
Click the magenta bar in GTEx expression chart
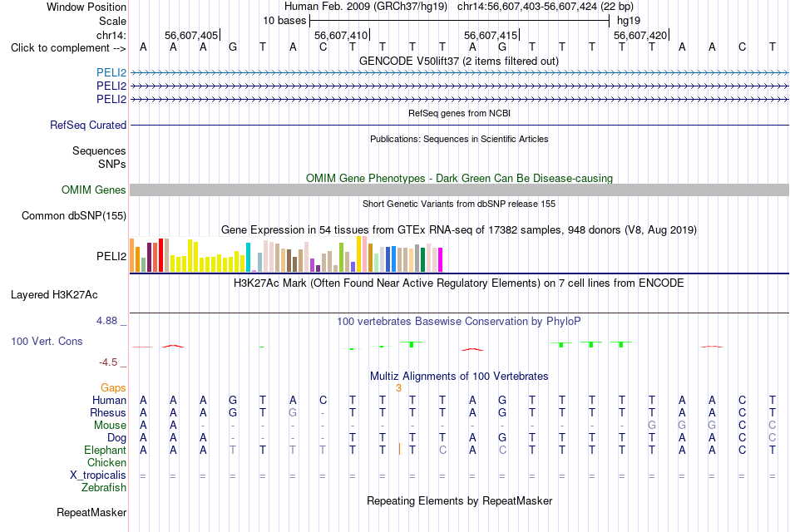click(x=441, y=260)
